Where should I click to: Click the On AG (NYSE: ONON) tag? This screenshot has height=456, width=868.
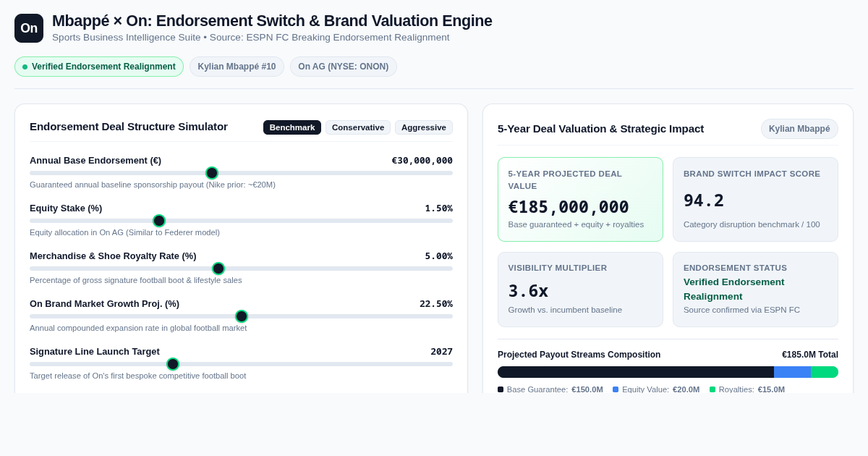point(344,67)
